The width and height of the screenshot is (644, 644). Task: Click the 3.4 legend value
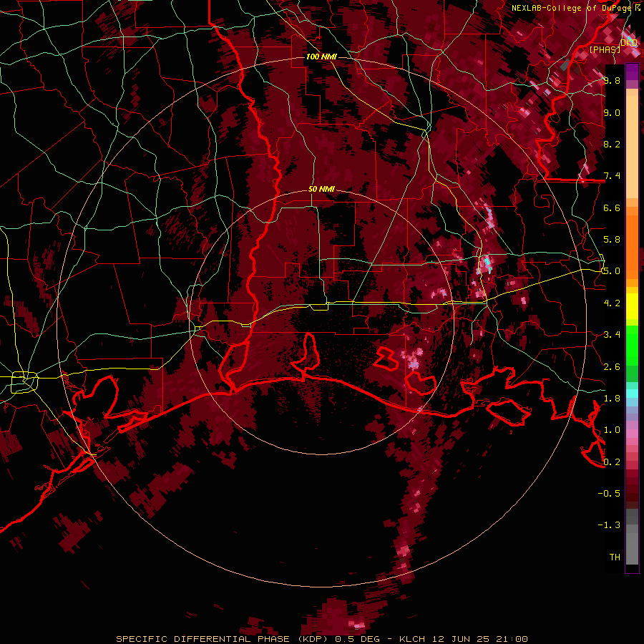(612, 335)
